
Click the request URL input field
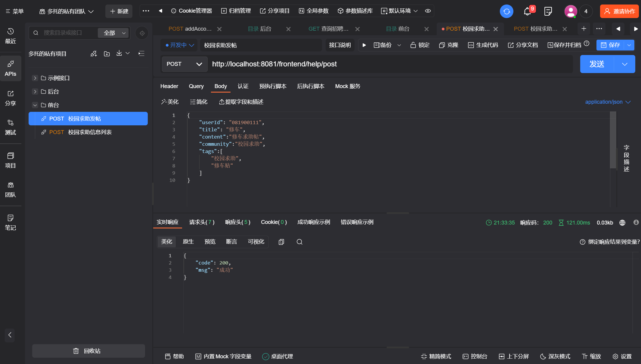pyautogui.click(x=391, y=64)
